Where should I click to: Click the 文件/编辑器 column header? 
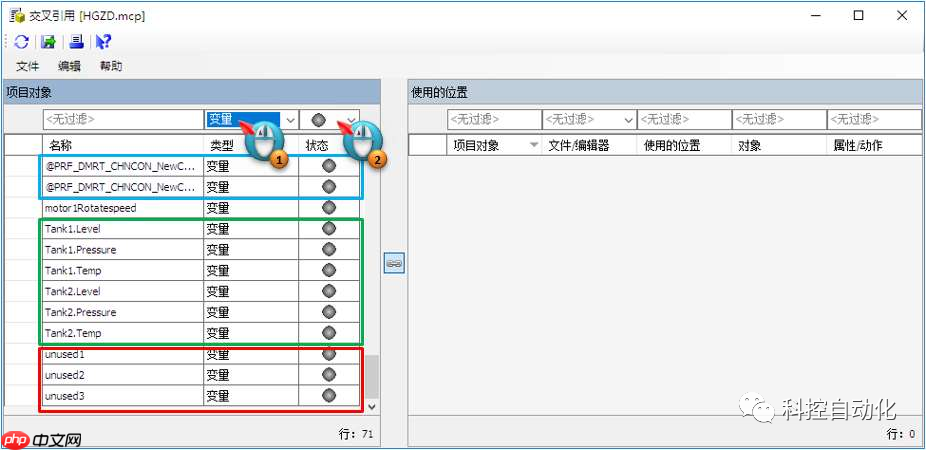pos(589,145)
